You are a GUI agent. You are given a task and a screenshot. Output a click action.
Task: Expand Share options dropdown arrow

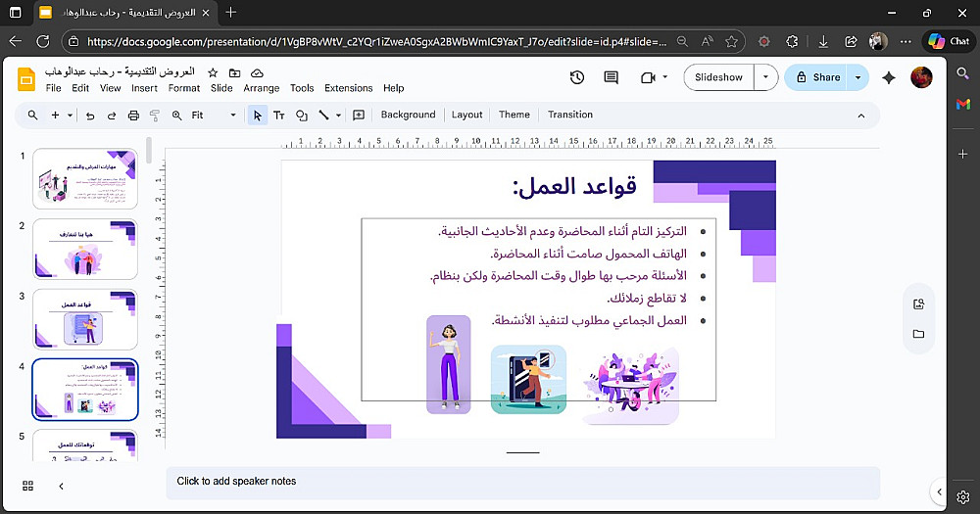(857, 77)
